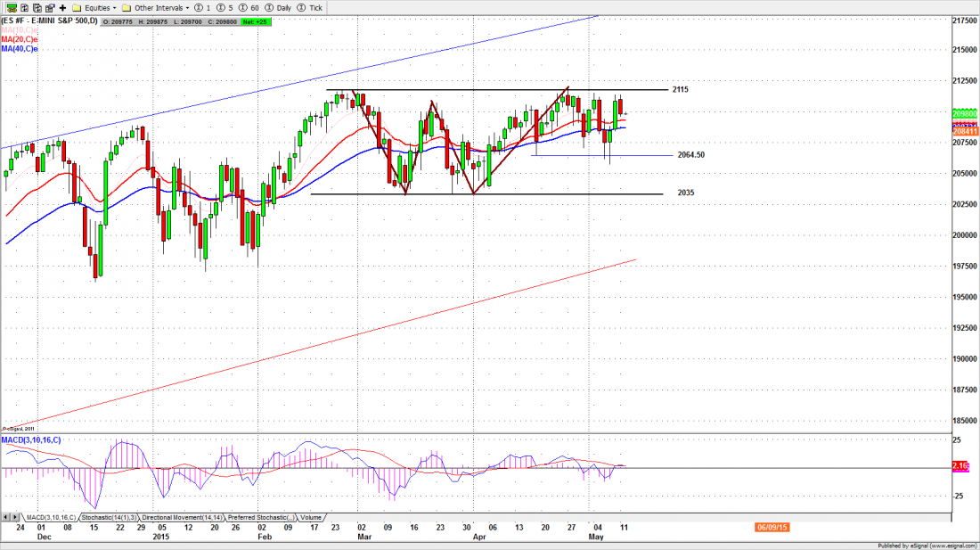Click the green 209800 current price marker
Screen dimensions: 980x550
[x=961, y=114]
